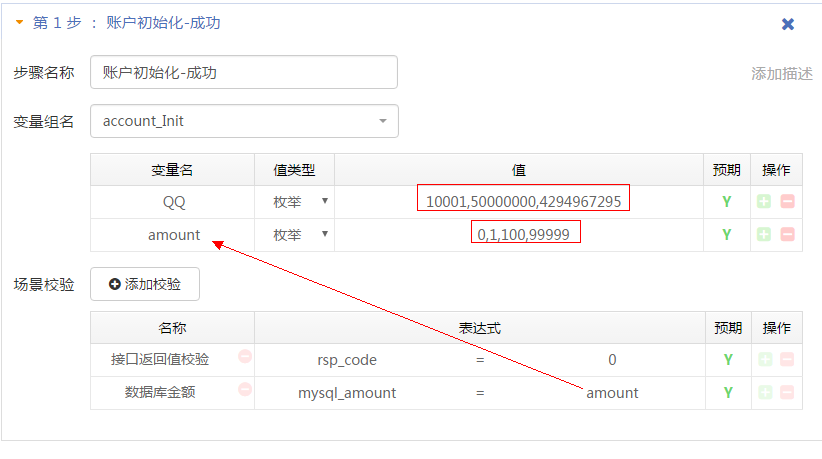Click mysql_amount expression field

pos(347,393)
